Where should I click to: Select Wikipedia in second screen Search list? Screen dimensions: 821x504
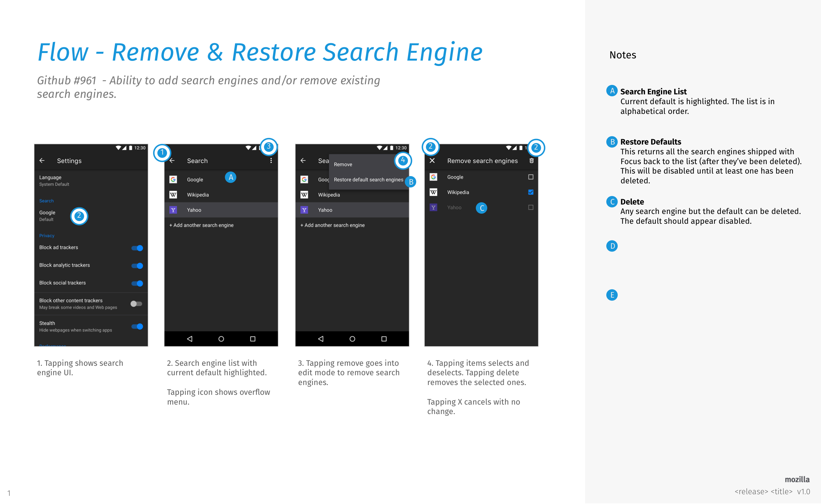pos(221,195)
